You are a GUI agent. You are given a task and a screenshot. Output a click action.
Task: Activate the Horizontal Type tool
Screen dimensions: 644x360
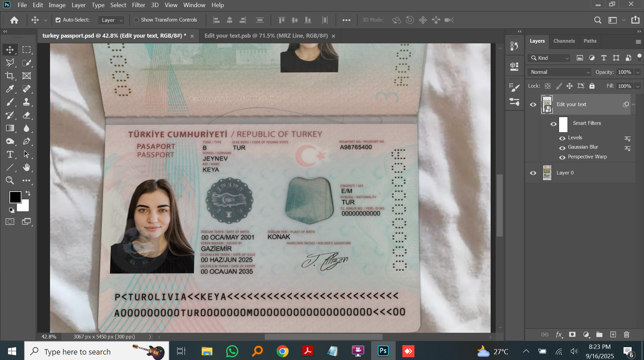coord(10,154)
